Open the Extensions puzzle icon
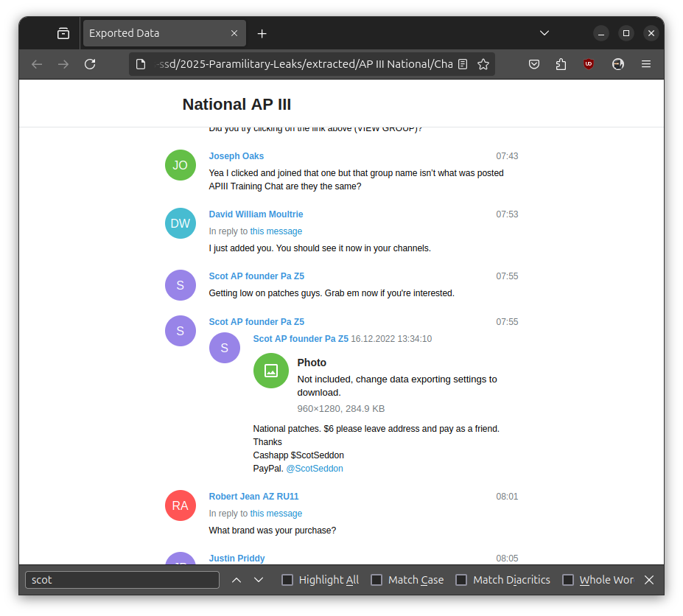The image size is (683, 616). tap(561, 65)
